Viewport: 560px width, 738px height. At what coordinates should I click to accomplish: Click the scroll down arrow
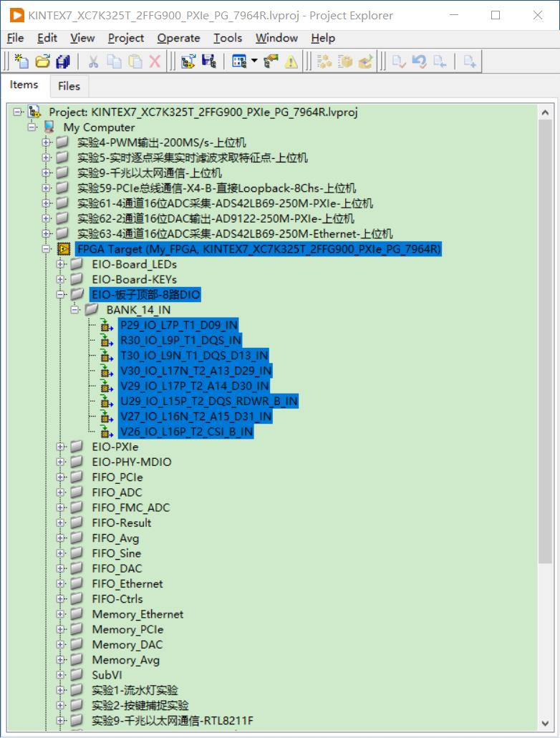[x=545, y=724]
